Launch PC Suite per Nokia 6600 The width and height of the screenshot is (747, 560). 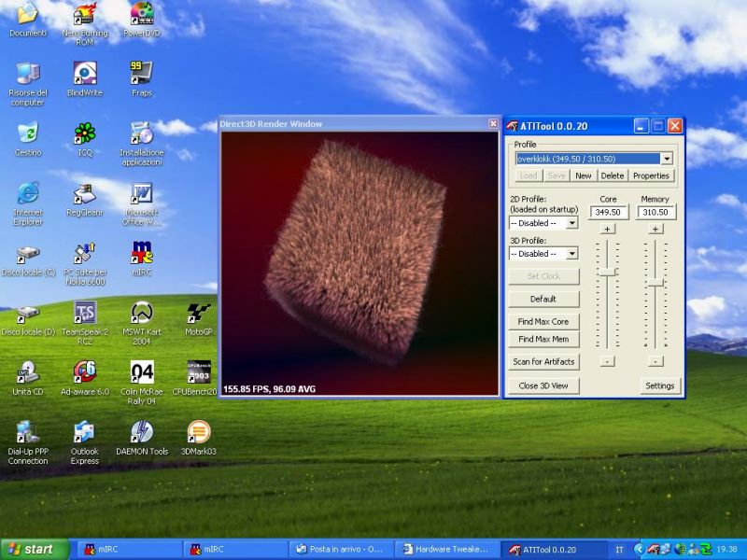85,264
